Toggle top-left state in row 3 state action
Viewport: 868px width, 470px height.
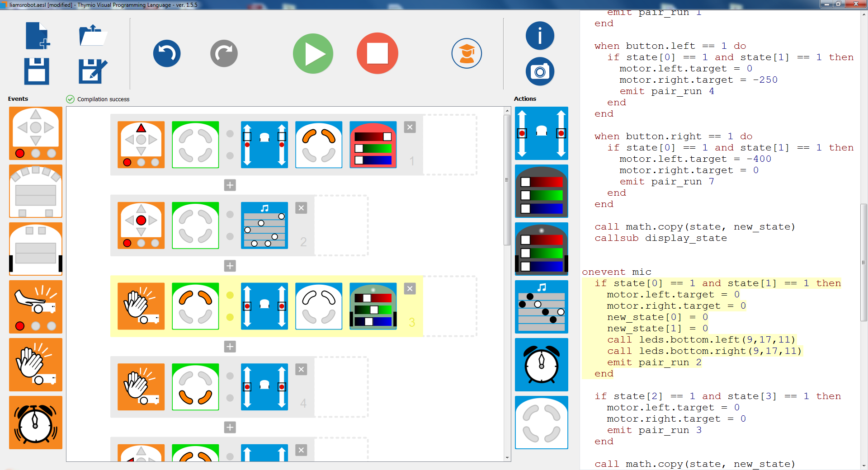(x=309, y=298)
